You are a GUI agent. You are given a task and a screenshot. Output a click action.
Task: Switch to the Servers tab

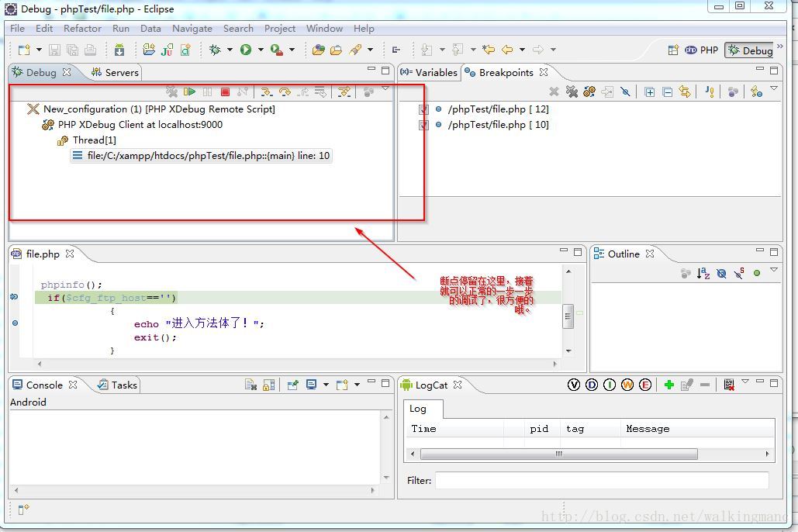click(115, 72)
